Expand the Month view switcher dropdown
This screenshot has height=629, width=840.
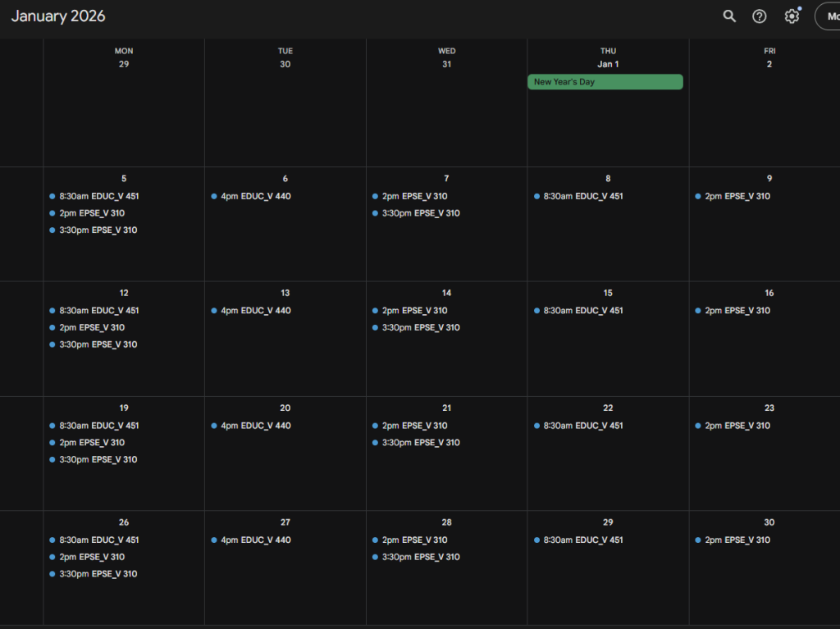point(828,16)
